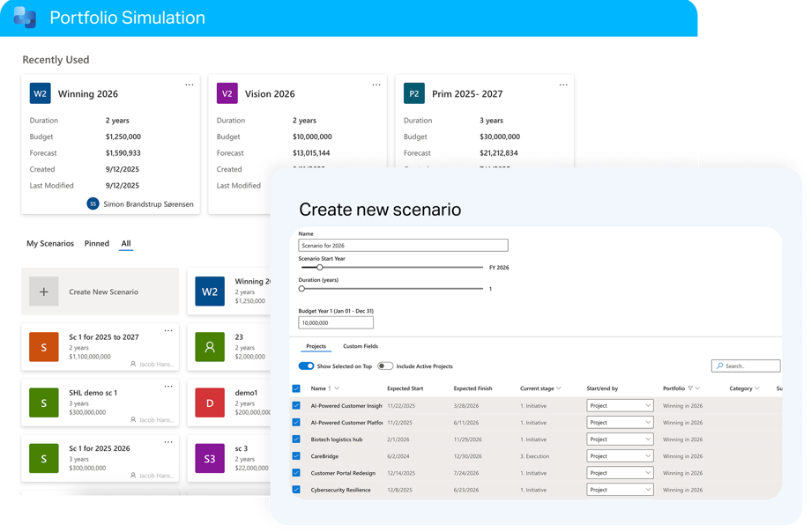Open the Winning 2026 card options menu

(x=189, y=85)
